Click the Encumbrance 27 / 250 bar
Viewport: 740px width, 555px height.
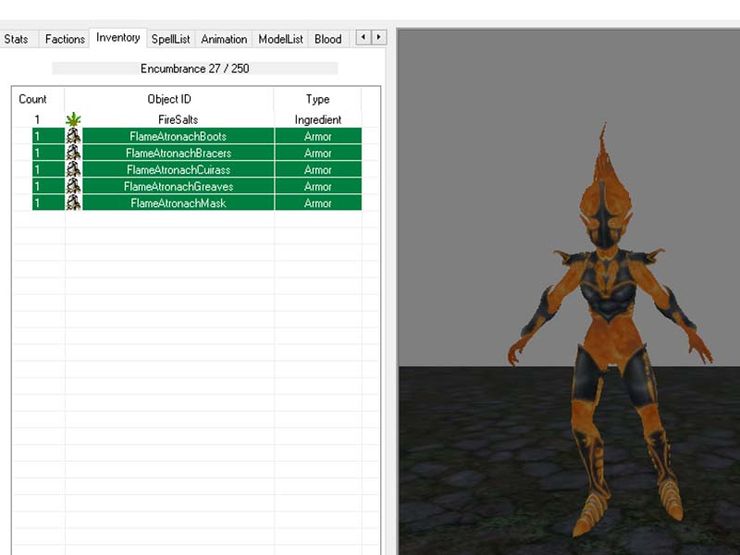pos(194,69)
